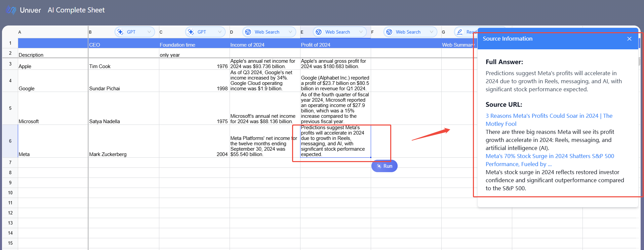Select Apple's annual net income cell
The image size is (644, 250).
pyautogui.click(x=265, y=64)
